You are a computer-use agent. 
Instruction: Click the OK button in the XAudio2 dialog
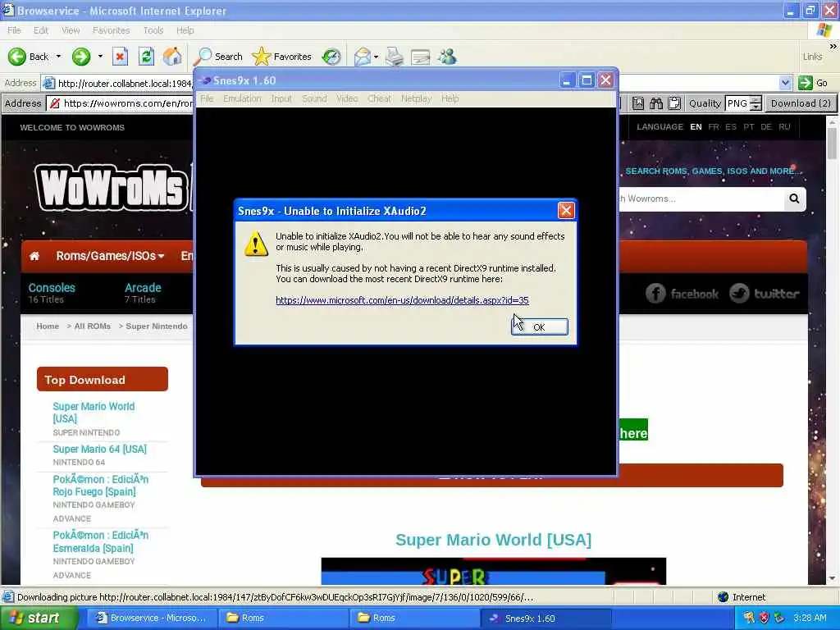click(540, 326)
